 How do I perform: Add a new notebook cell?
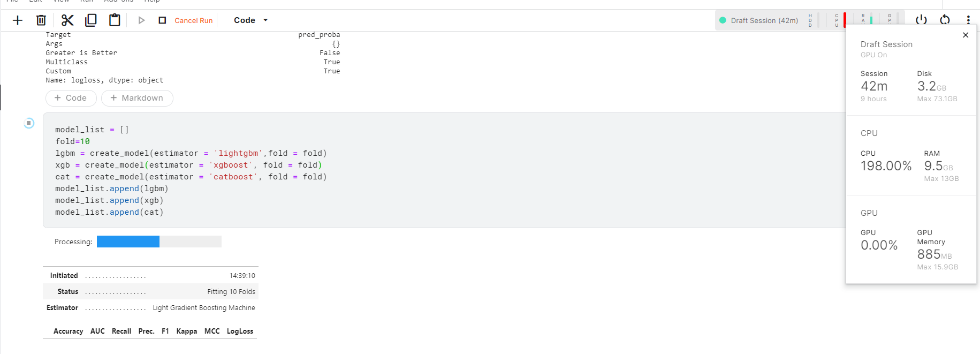pyautogui.click(x=18, y=20)
